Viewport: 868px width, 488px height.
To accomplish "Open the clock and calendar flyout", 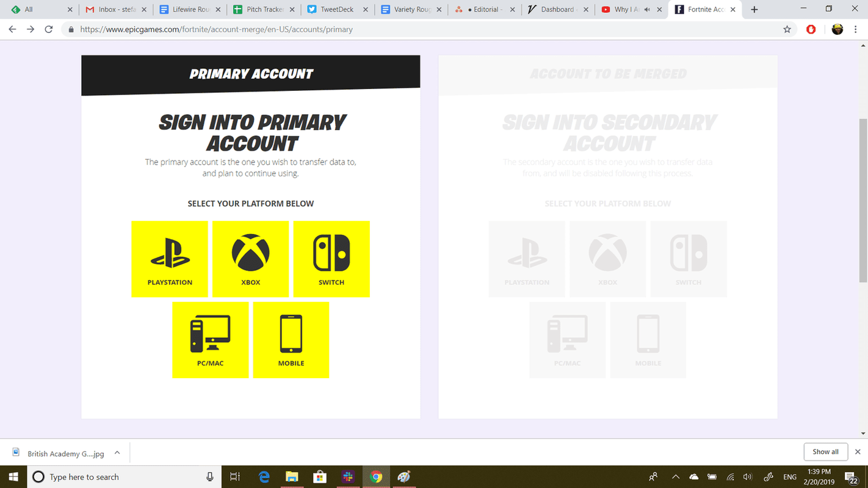I will click(x=820, y=477).
